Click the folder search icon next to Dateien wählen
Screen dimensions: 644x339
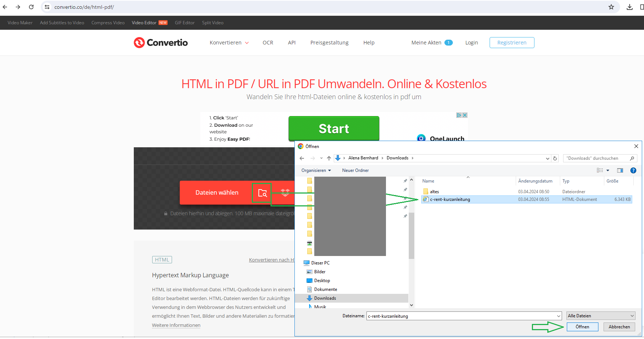coord(262,193)
